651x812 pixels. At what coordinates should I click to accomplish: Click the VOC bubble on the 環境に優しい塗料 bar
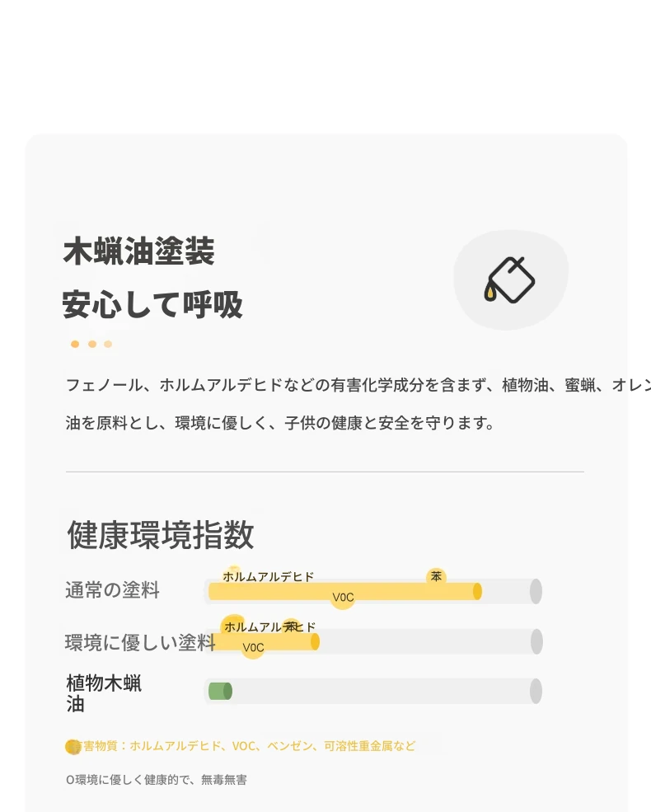253,647
